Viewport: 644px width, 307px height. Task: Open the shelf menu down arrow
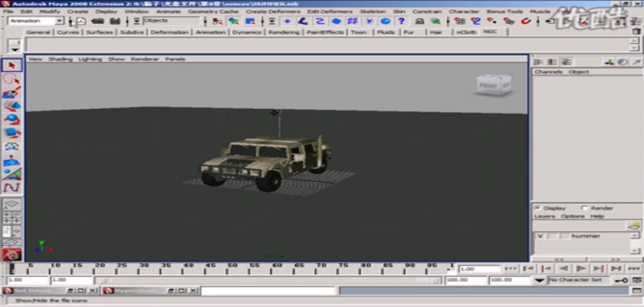15,49
